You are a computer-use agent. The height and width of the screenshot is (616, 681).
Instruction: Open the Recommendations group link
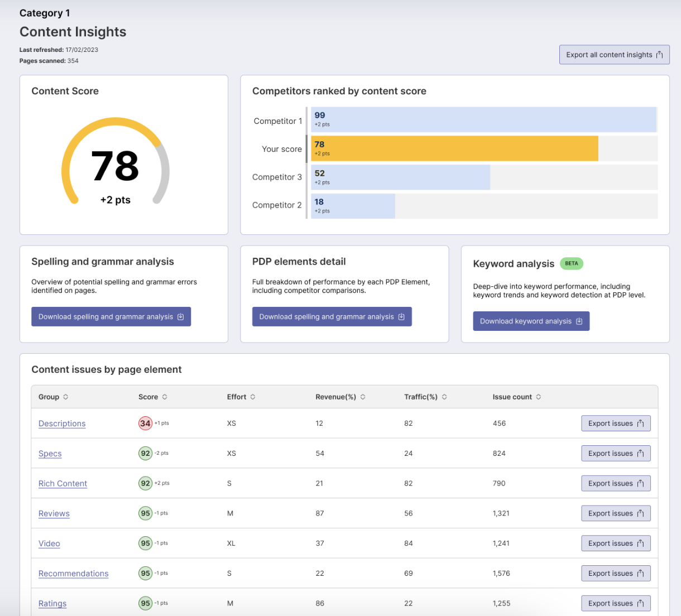[x=73, y=574]
